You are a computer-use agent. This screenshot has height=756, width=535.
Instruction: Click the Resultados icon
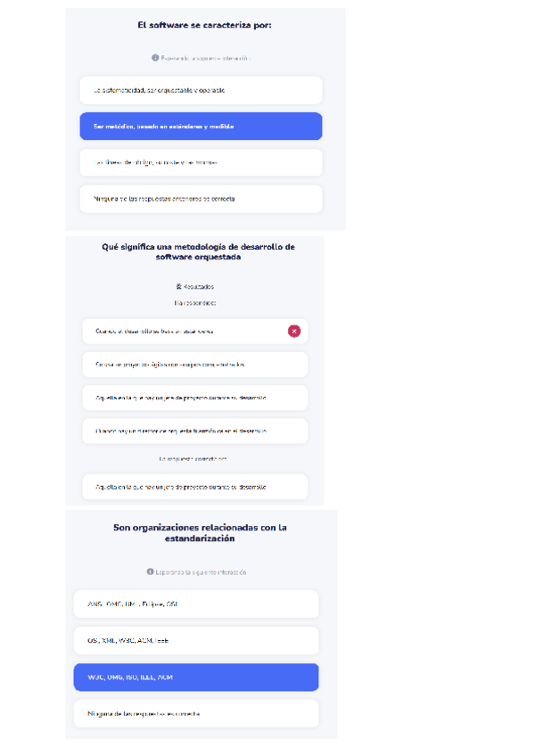point(178,287)
